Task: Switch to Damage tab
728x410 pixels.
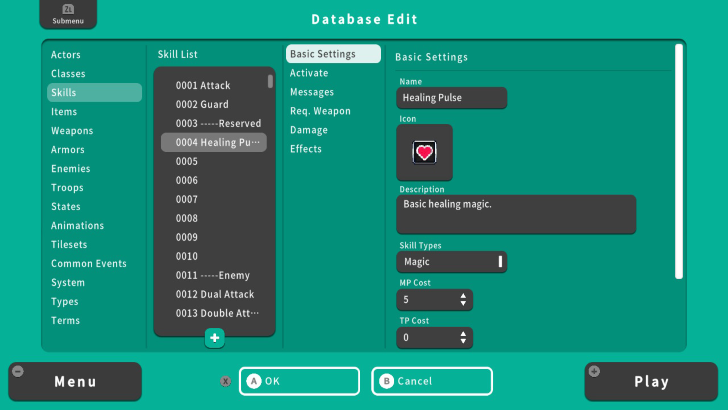Action: coord(333,130)
